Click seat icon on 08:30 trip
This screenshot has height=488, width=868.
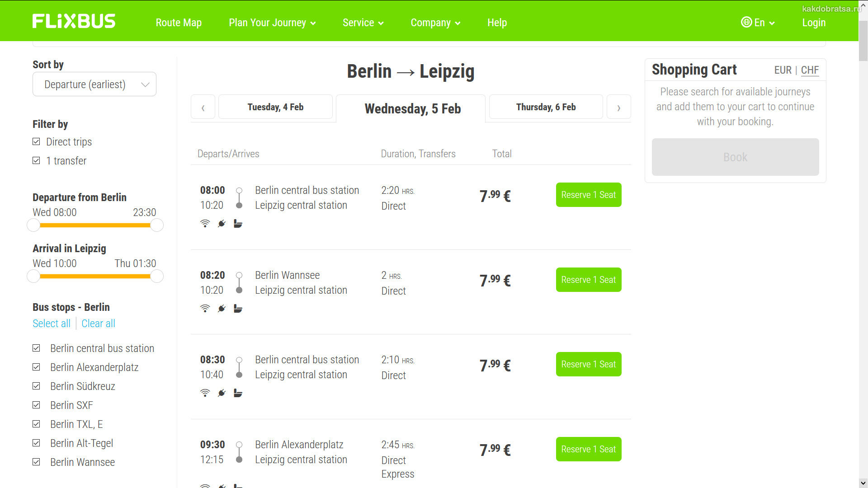pyautogui.click(x=238, y=393)
